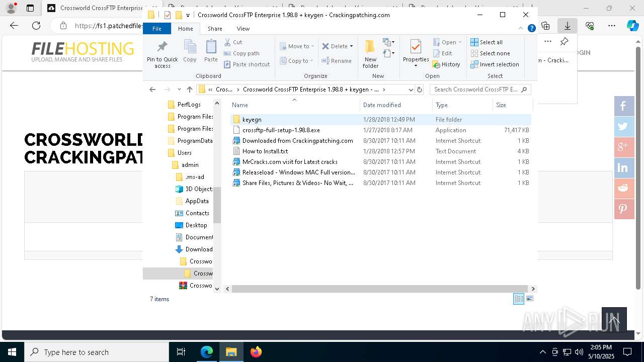Image resolution: width=644 pixels, height=362 pixels.
Task: Share page on Reddit
Action: 624,189
